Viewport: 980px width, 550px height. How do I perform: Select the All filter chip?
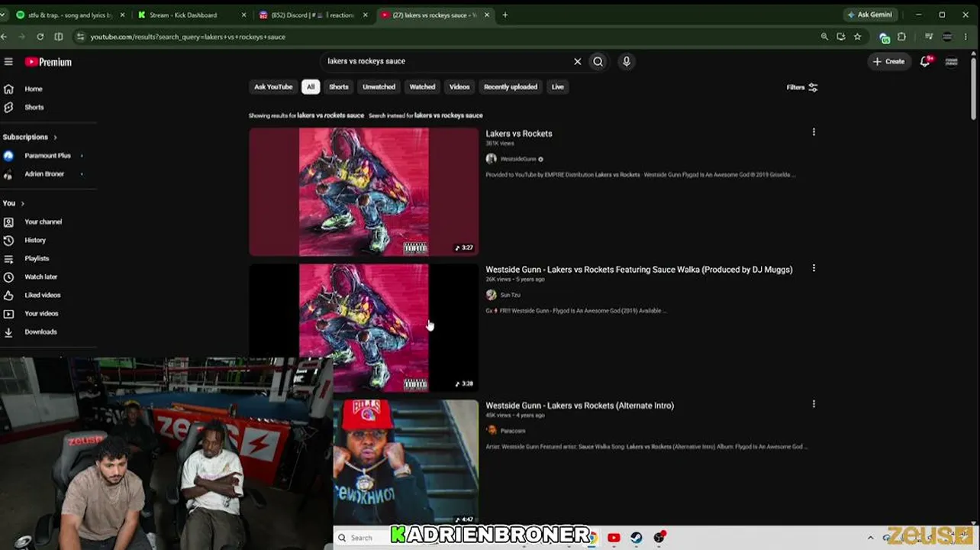pyautogui.click(x=311, y=87)
